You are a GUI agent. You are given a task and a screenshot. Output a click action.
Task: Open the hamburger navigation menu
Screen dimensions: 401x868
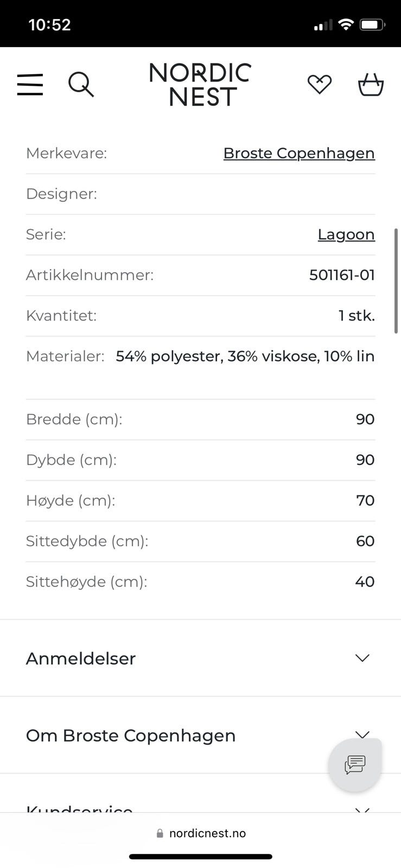pos(30,85)
